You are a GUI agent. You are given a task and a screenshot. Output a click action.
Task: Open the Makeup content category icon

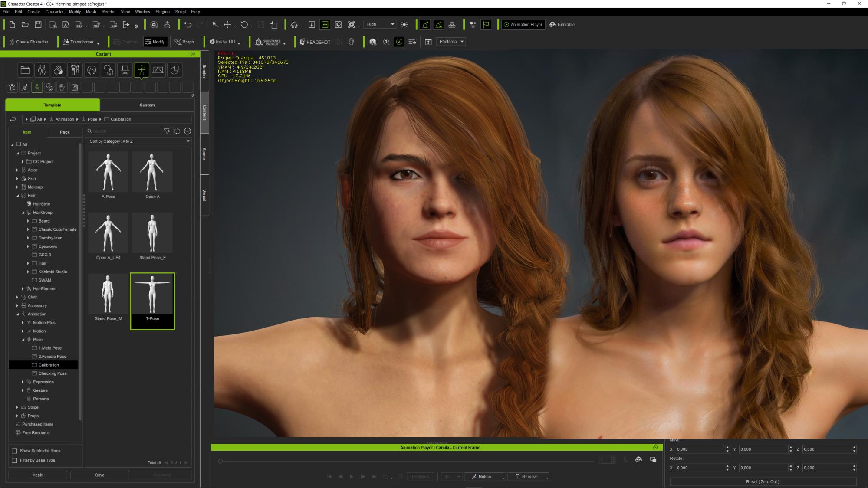(75, 70)
